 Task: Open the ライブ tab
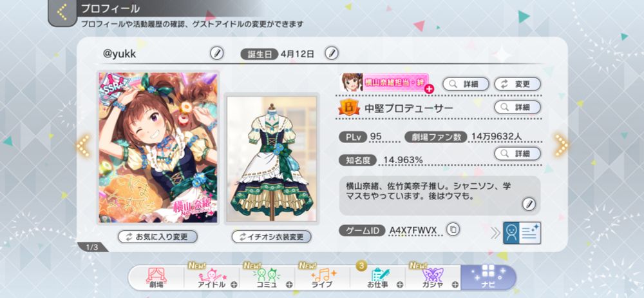322,278
